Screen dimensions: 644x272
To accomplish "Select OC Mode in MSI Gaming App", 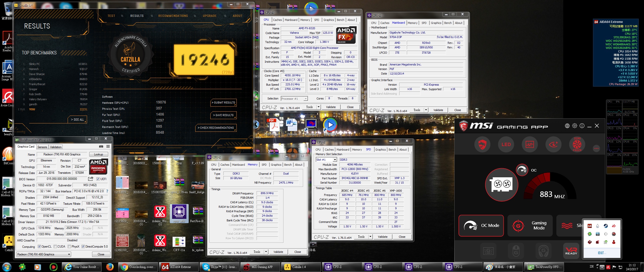I will coord(481,226).
